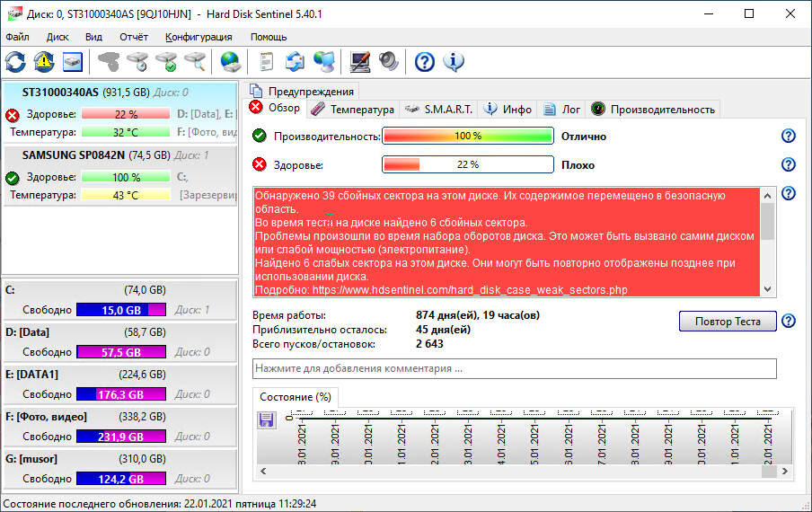812x512 pixels.
Task: Click the disk with clock toolbar icon
Action: 137,62
